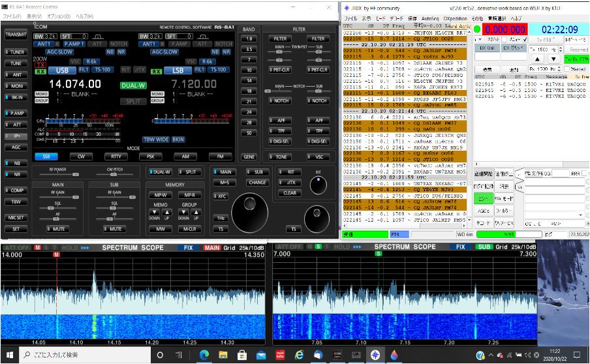590x364 pixels.
Task: Check the RRR checkbox in JTDX
Action: click(584, 174)
